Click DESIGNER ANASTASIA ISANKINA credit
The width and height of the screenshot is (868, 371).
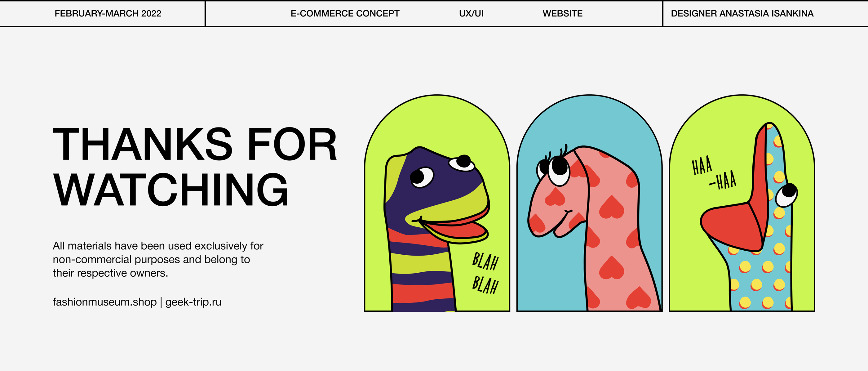tap(742, 13)
